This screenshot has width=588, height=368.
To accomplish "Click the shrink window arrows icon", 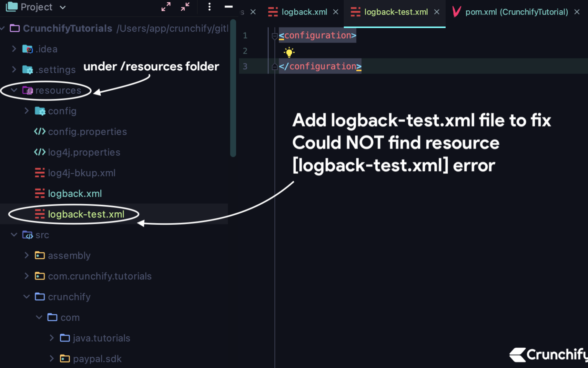I will click(185, 7).
